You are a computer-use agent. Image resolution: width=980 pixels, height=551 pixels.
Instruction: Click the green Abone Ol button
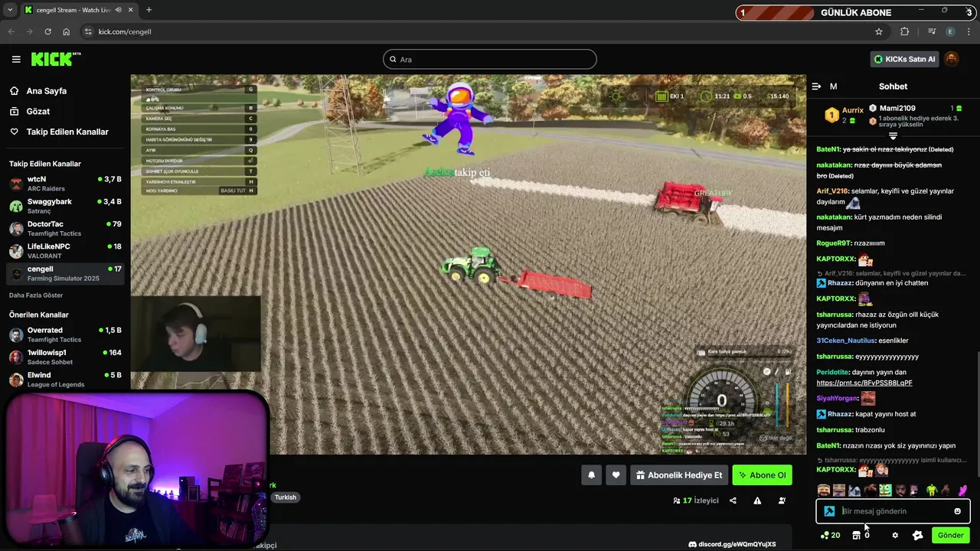click(762, 475)
